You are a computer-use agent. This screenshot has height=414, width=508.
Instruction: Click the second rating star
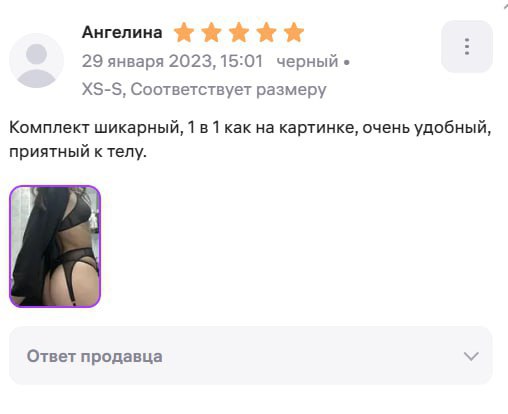[212, 33]
